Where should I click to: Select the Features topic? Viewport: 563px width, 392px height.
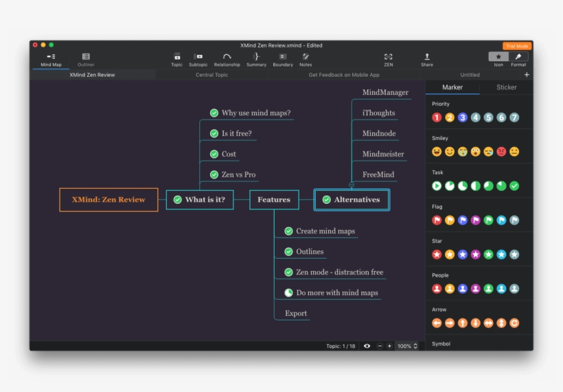[x=274, y=200]
